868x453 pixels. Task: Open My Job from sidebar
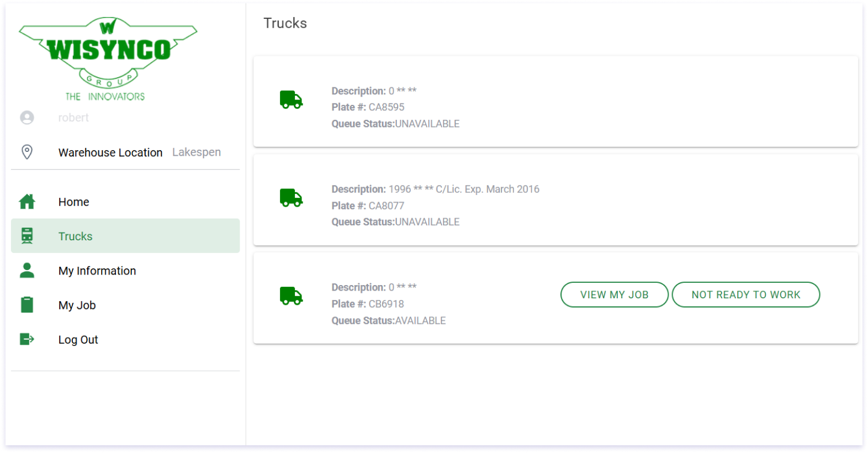point(77,305)
